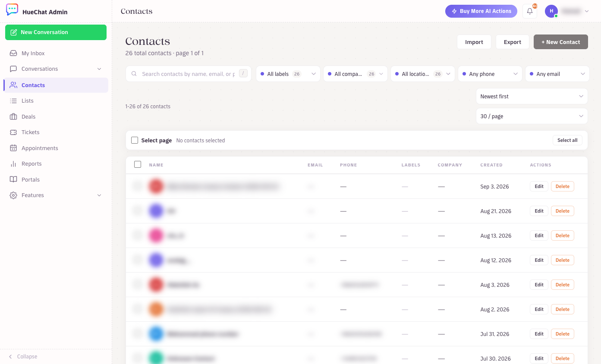Click the Tickets icon in sidebar
601x364 pixels.
(x=13, y=132)
